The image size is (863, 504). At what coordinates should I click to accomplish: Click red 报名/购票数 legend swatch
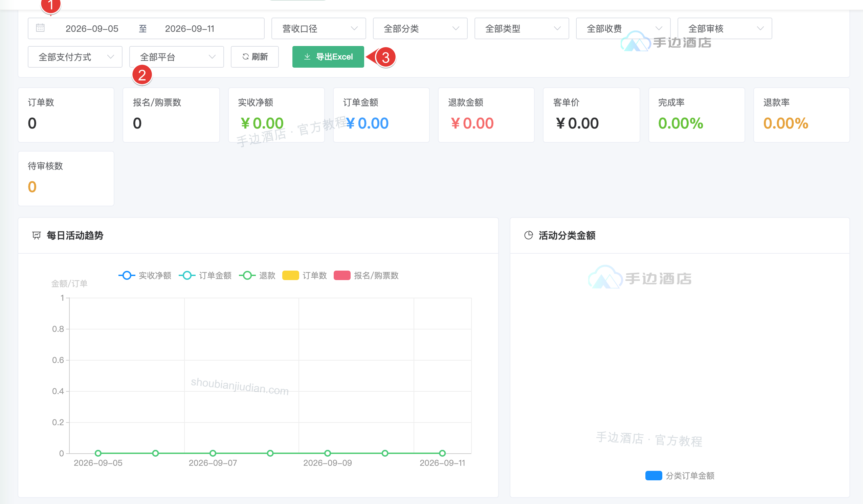342,275
